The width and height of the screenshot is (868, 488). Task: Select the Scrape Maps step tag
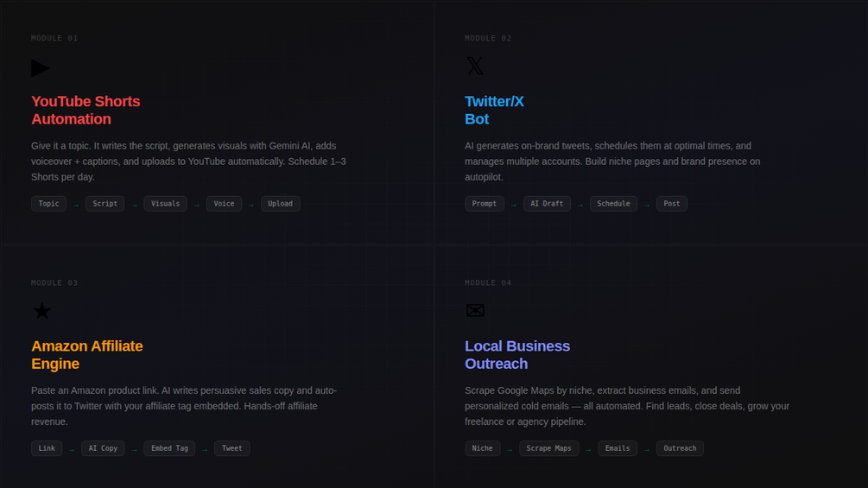point(549,448)
